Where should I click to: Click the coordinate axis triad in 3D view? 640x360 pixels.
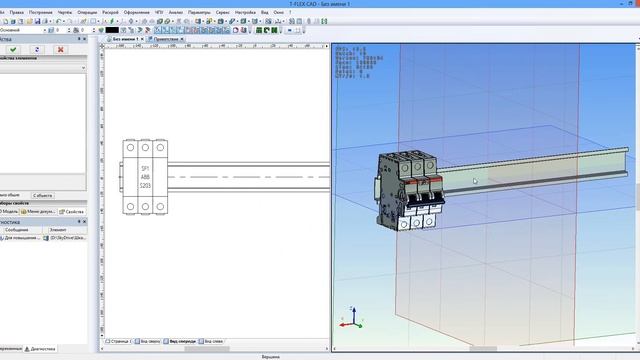352,318
